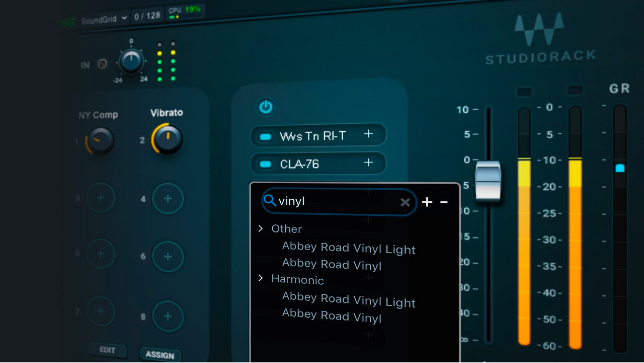The width and height of the screenshot is (644, 363).
Task: Click left output clip indicator
Action: 524,91
